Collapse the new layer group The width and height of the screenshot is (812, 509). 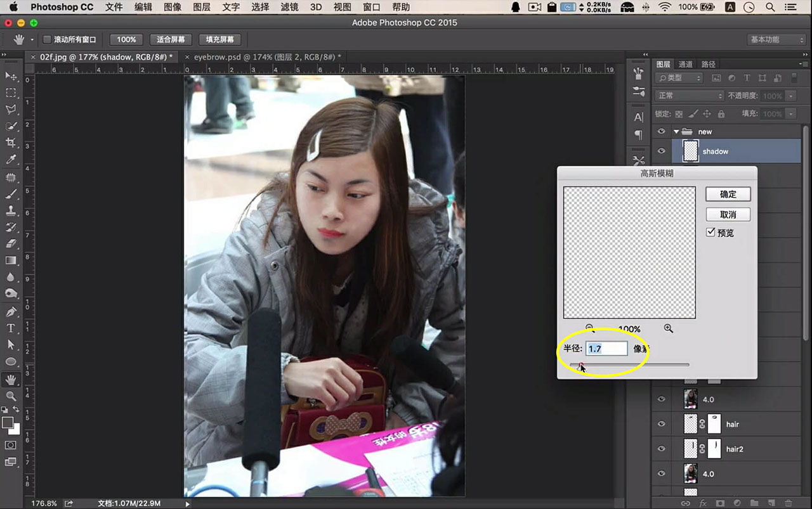(x=676, y=132)
